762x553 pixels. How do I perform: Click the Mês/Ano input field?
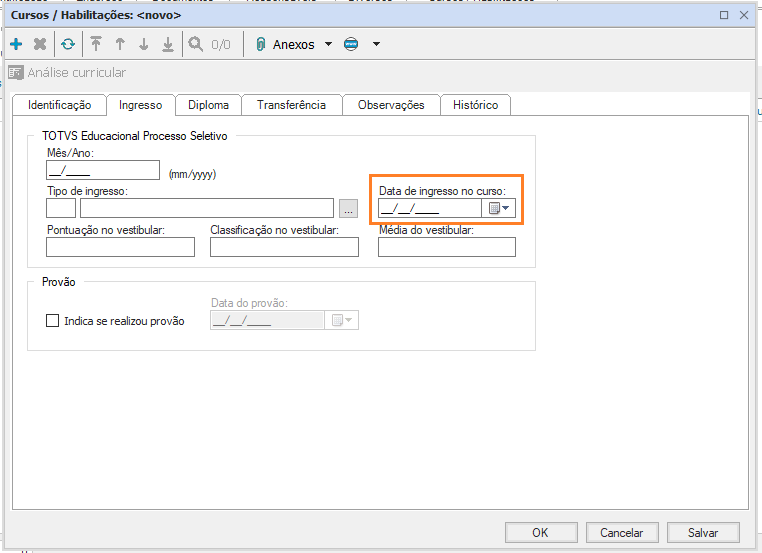[x=103, y=171]
